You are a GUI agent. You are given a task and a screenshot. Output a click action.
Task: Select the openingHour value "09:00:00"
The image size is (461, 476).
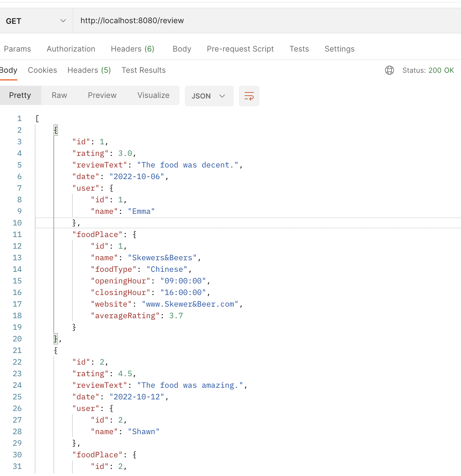tap(183, 281)
